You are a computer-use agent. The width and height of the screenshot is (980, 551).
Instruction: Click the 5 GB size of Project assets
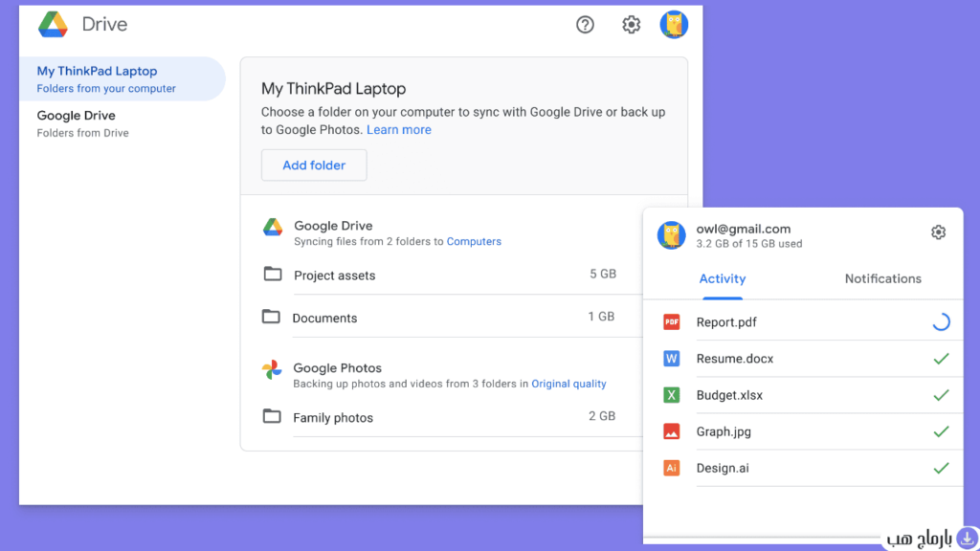click(x=603, y=274)
